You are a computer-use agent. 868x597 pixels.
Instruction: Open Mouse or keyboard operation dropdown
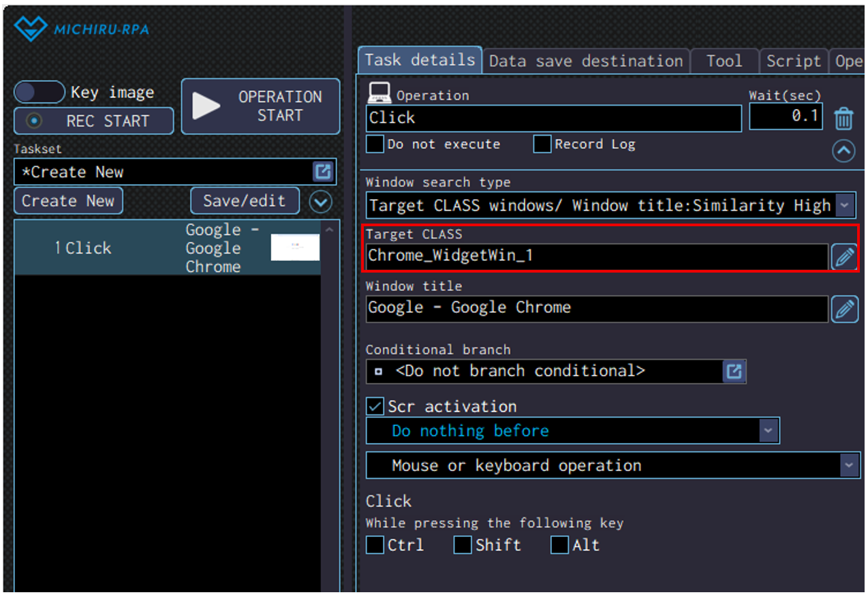[849, 466]
